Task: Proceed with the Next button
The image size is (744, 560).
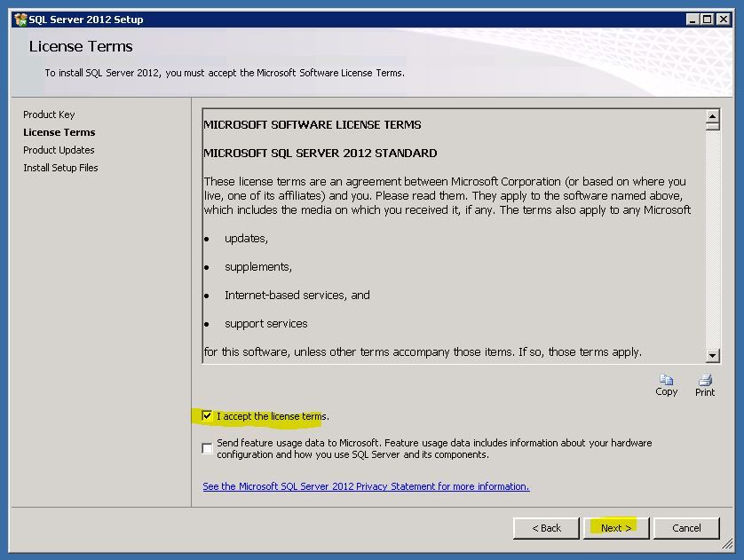Action: pyautogui.click(x=616, y=528)
